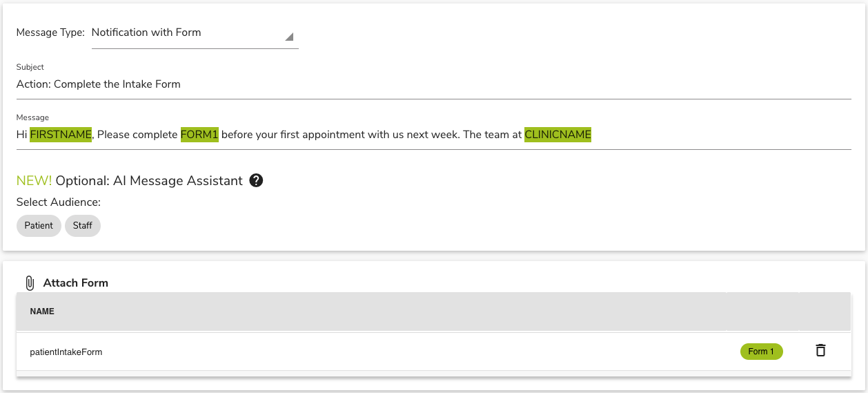Click the Attach Form section title

[76, 283]
